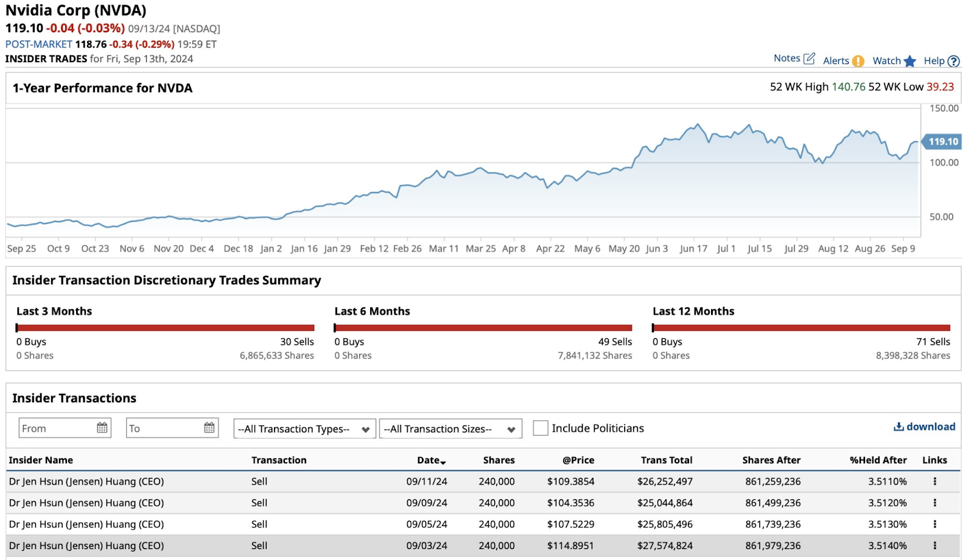The image size is (974, 560).
Task: Open the Notes pencil icon
Action: point(809,58)
